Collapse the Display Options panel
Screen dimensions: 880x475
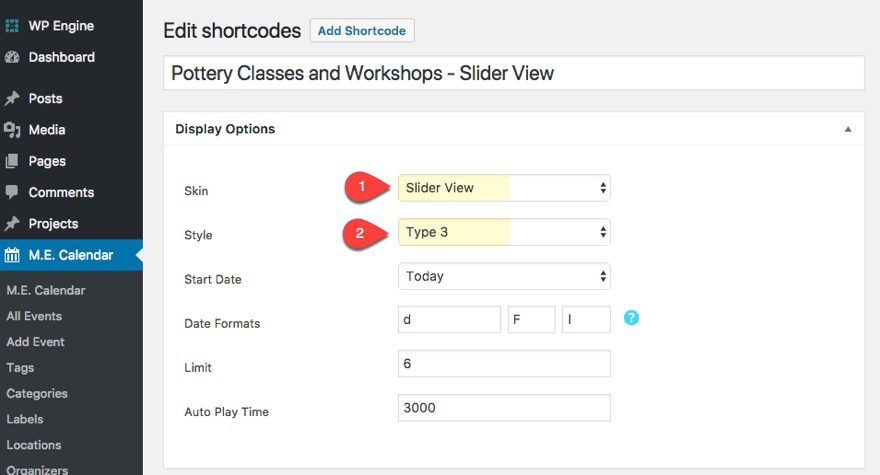(x=848, y=129)
